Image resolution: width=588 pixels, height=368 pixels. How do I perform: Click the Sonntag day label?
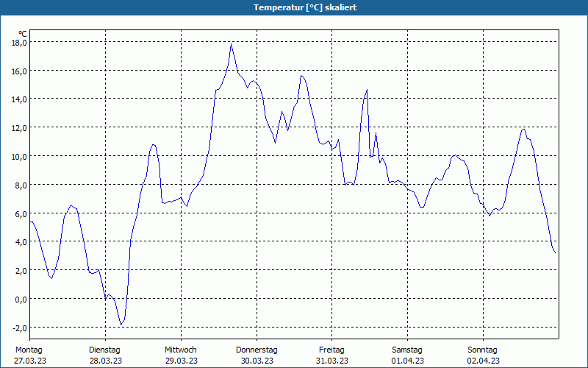(483, 350)
